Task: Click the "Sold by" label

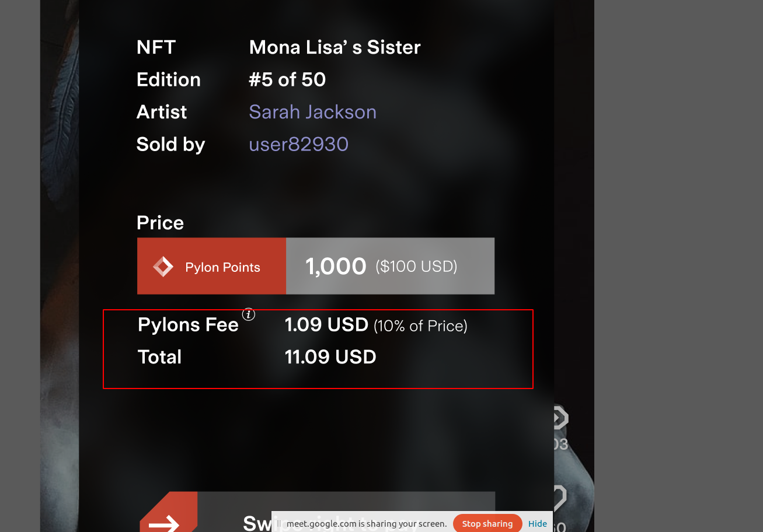Action: coord(170,144)
